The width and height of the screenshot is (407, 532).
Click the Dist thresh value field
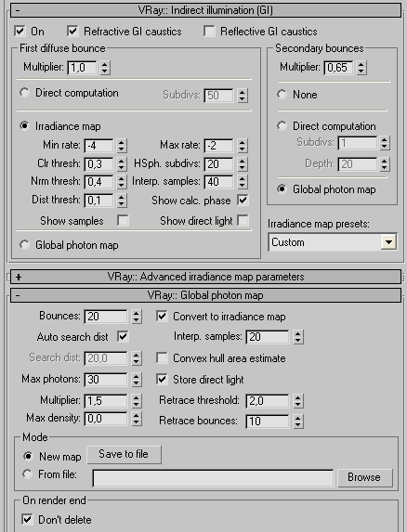pyautogui.click(x=98, y=201)
